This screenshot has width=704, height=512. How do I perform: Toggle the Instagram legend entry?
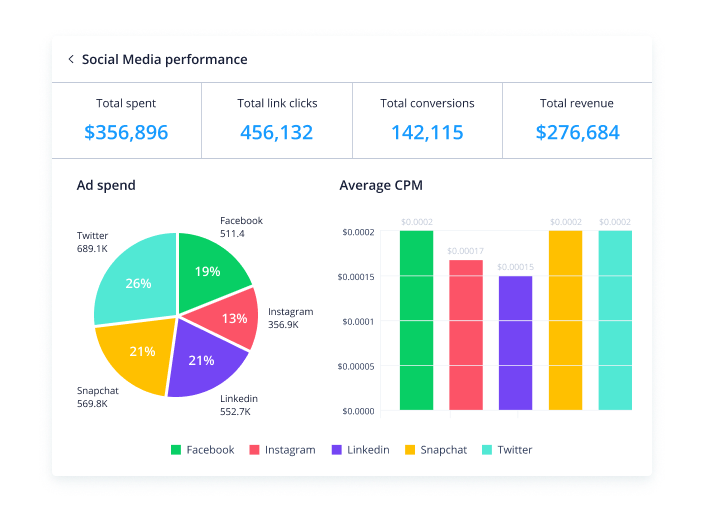281,450
